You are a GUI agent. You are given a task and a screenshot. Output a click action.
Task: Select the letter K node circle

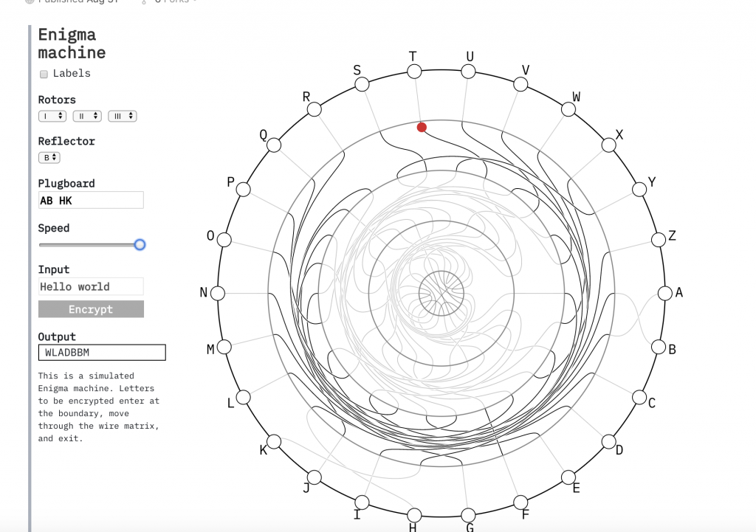tap(274, 441)
